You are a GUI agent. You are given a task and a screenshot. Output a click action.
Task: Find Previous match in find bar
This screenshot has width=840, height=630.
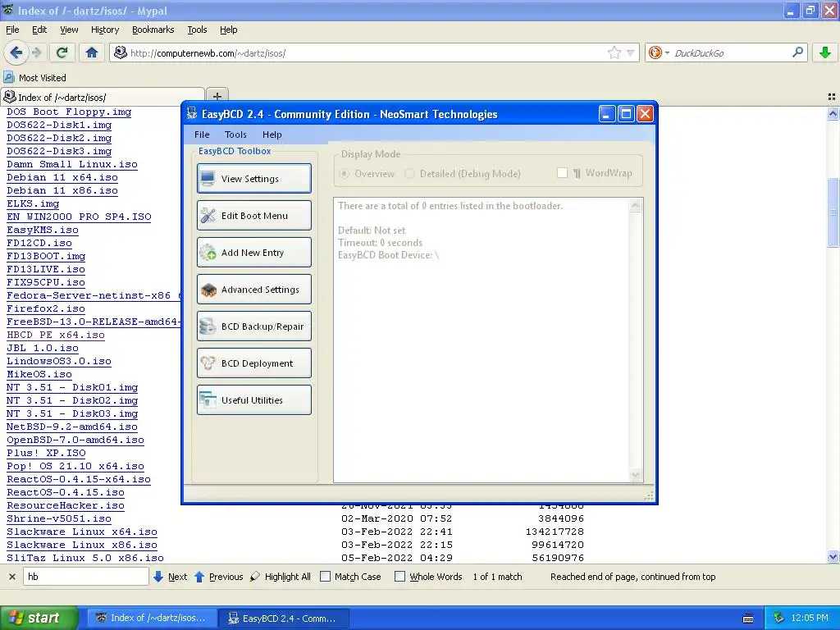pyautogui.click(x=218, y=577)
